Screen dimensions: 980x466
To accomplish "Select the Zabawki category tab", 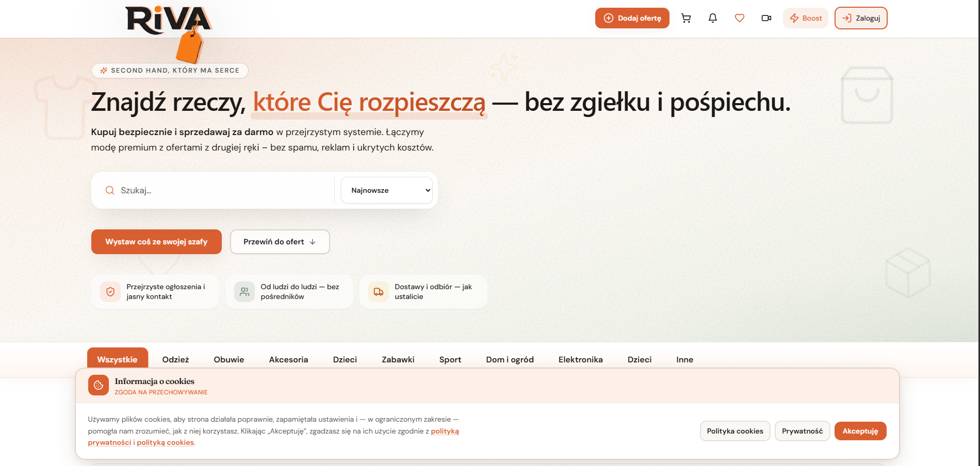I will tap(398, 359).
